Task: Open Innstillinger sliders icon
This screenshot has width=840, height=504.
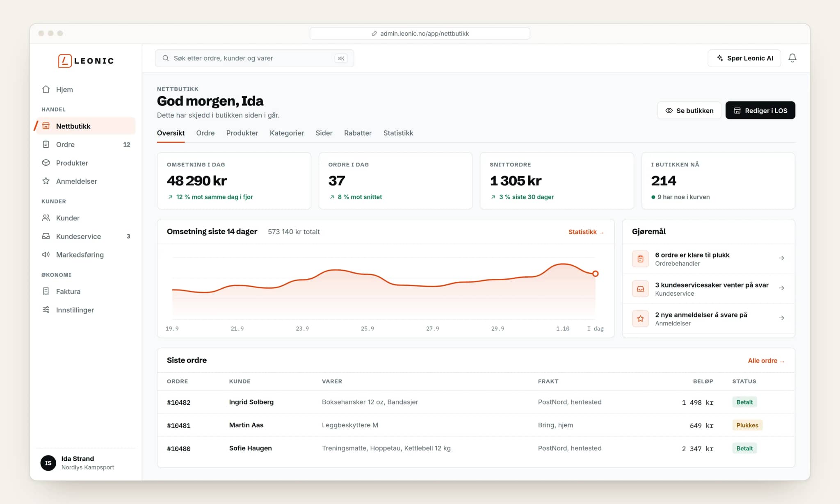Action: point(46,310)
